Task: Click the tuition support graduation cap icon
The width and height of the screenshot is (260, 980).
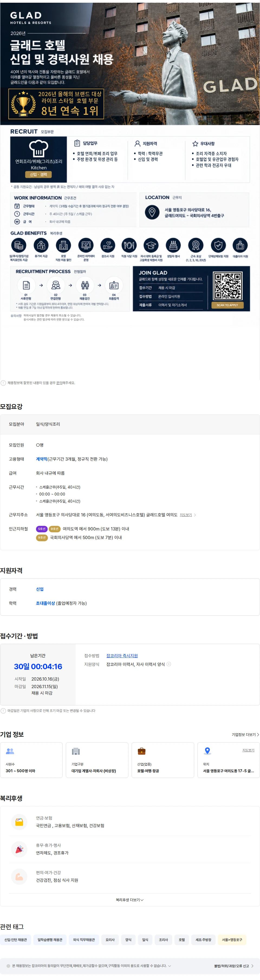Action: tap(151, 245)
